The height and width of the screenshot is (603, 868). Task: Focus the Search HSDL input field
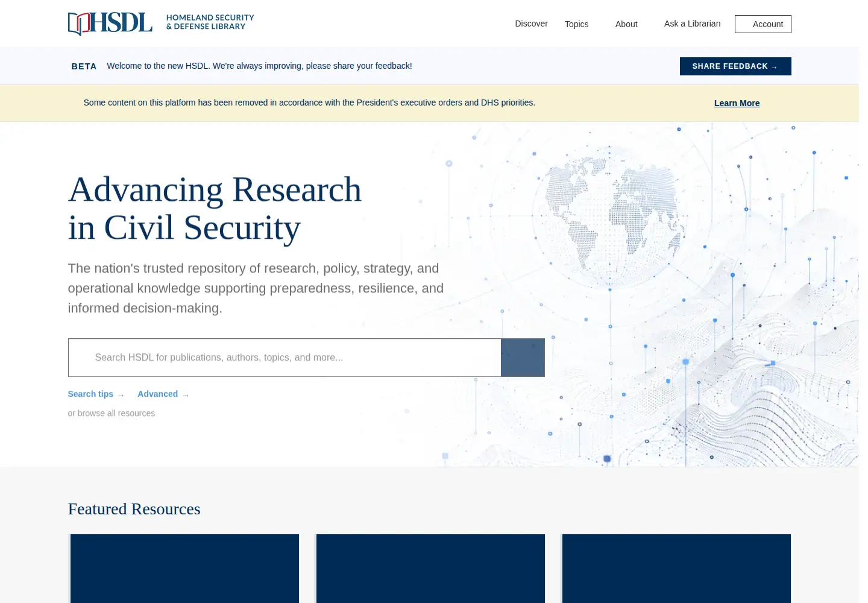[285, 358]
